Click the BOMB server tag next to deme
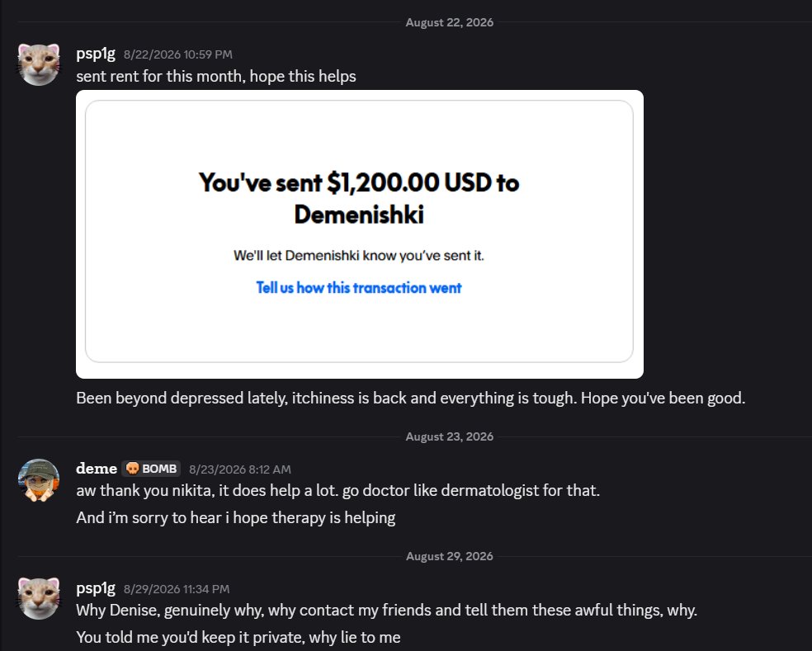This screenshot has height=651, width=812. click(x=151, y=469)
